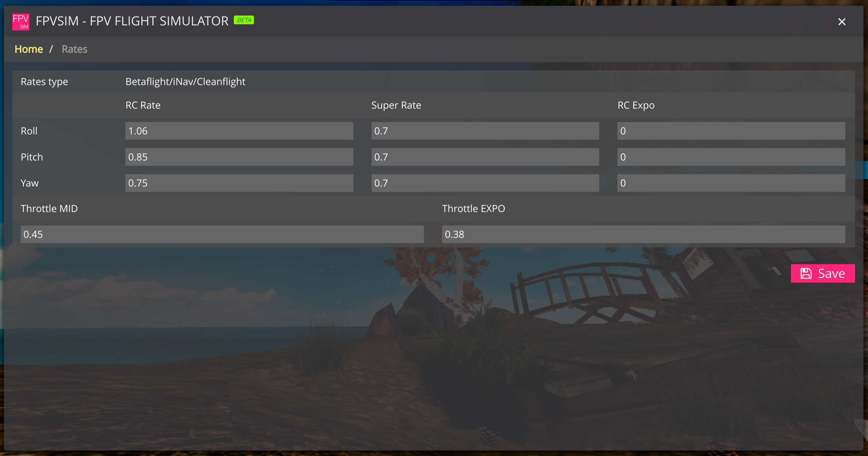Image resolution: width=868 pixels, height=456 pixels.
Task: Click the FPVSIM - FPV FLIGHT SIMULATOR title
Action: click(x=132, y=21)
